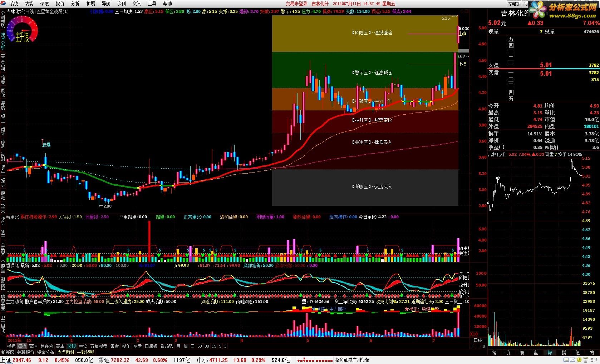Switch chart period to 60 minutes
The width and height of the screenshot is (600, 364).
point(200,346)
